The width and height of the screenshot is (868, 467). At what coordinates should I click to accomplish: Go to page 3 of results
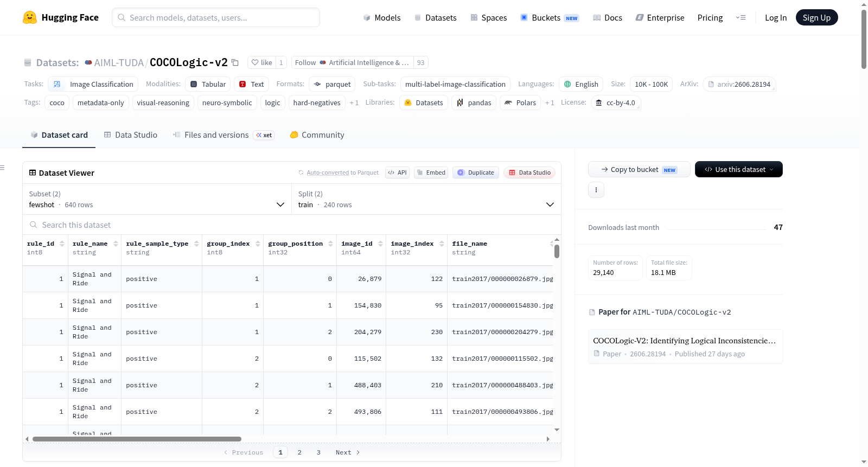pos(318,452)
